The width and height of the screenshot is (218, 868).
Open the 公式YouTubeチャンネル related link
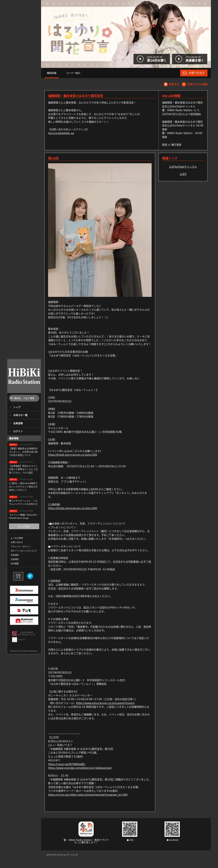point(183,167)
